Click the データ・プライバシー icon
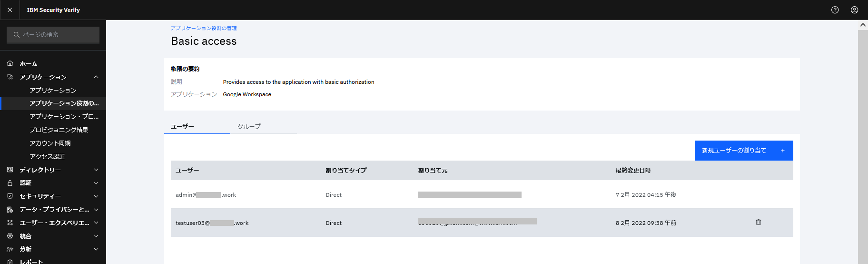The width and height of the screenshot is (868, 264). coord(10,209)
